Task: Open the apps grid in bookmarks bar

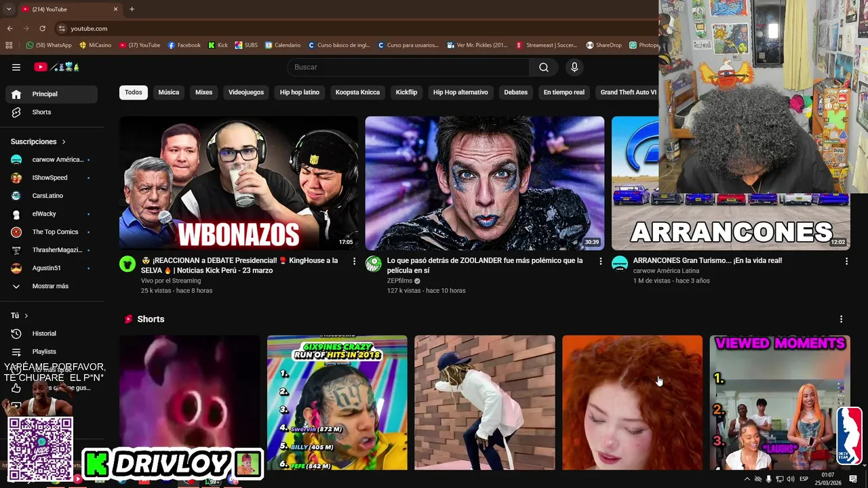Action: [9, 45]
